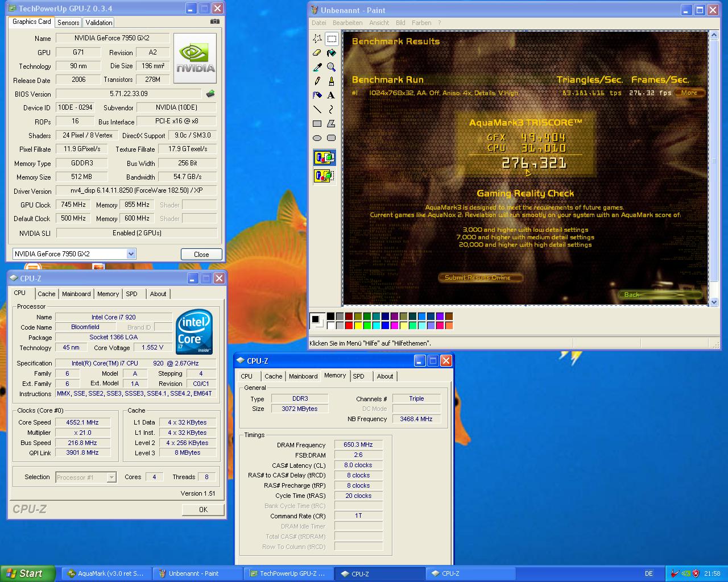Switch to the AquaMark taskbar button
Image resolution: width=728 pixels, height=582 pixels.
click(105, 573)
